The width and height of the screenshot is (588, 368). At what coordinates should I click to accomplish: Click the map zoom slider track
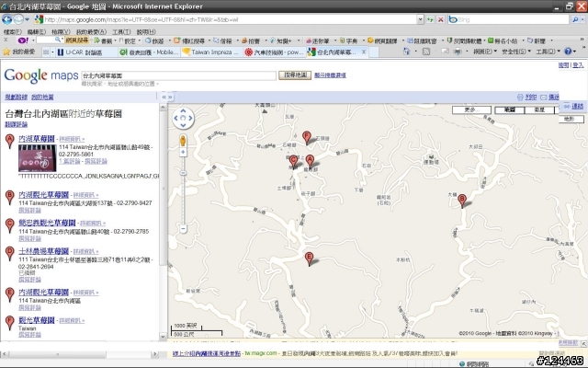(183, 190)
